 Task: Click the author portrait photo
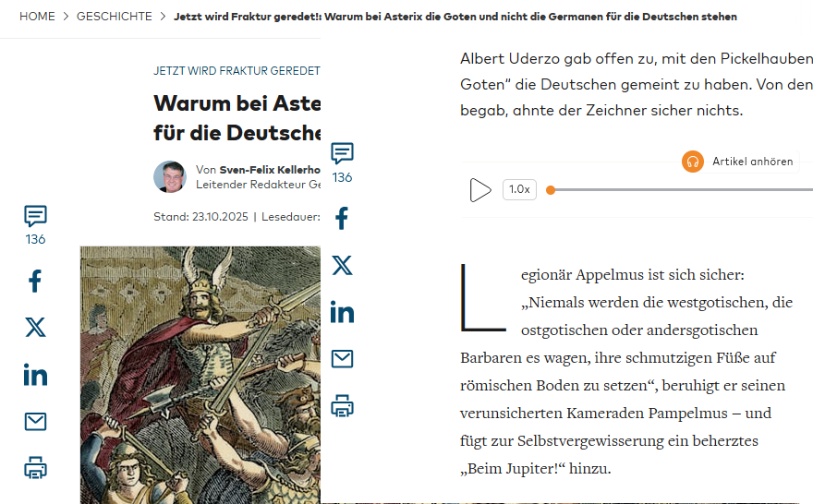(x=170, y=176)
